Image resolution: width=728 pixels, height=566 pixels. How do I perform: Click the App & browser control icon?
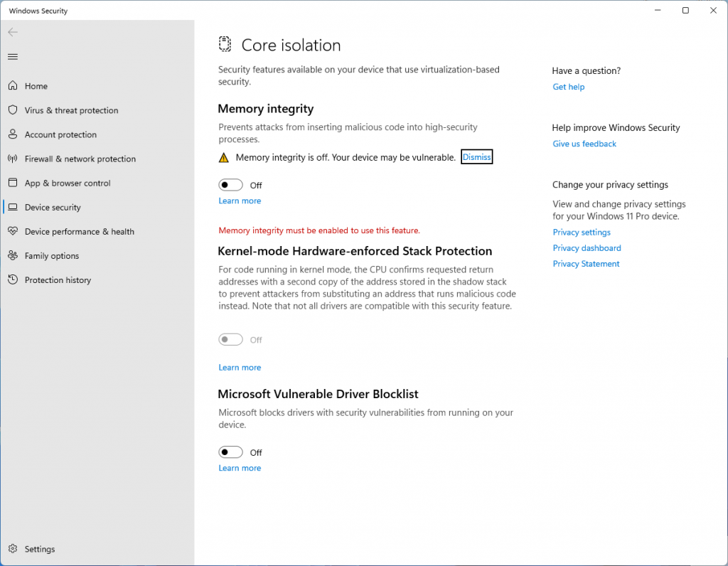pos(13,183)
